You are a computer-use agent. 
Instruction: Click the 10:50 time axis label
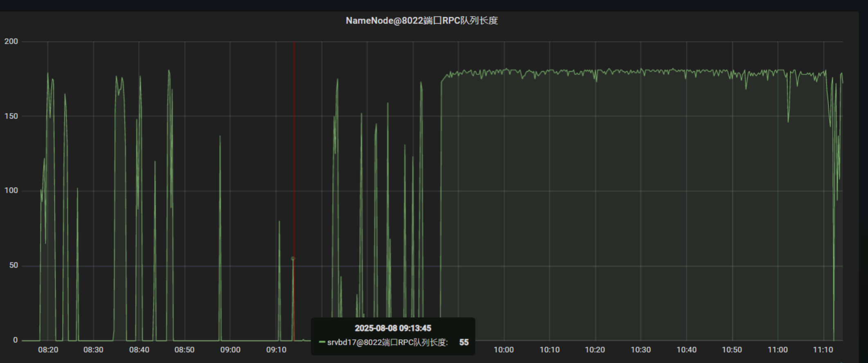click(732, 350)
